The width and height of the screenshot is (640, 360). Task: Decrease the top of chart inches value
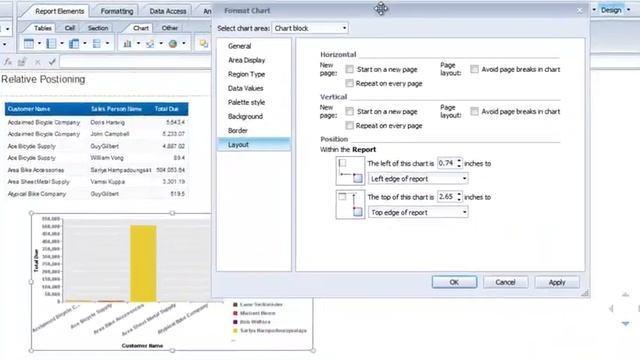[459, 200]
